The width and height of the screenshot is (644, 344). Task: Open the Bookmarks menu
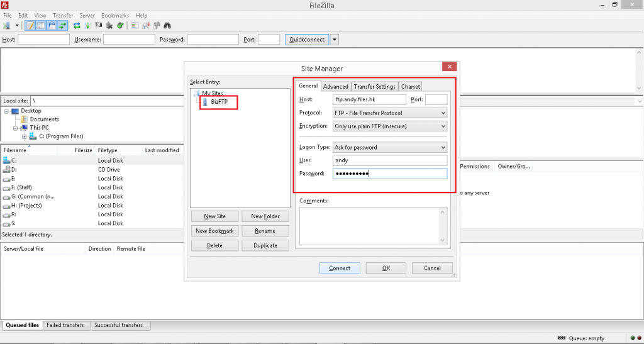pos(115,16)
